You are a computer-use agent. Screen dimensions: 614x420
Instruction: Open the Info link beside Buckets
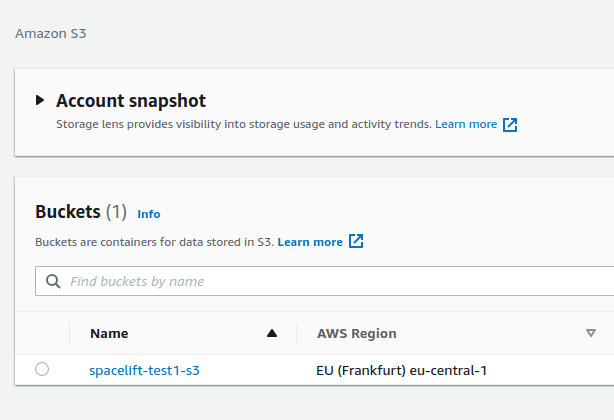pyautogui.click(x=149, y=214)
